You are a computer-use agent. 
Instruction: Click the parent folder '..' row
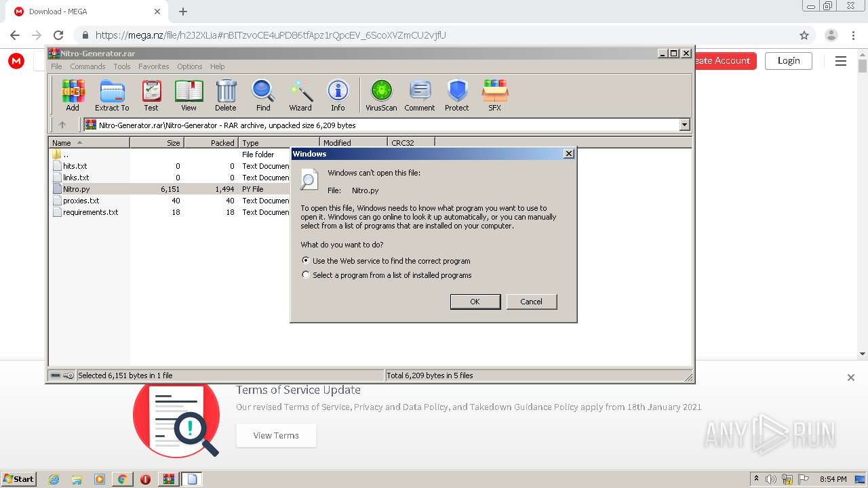pos(65,155)
